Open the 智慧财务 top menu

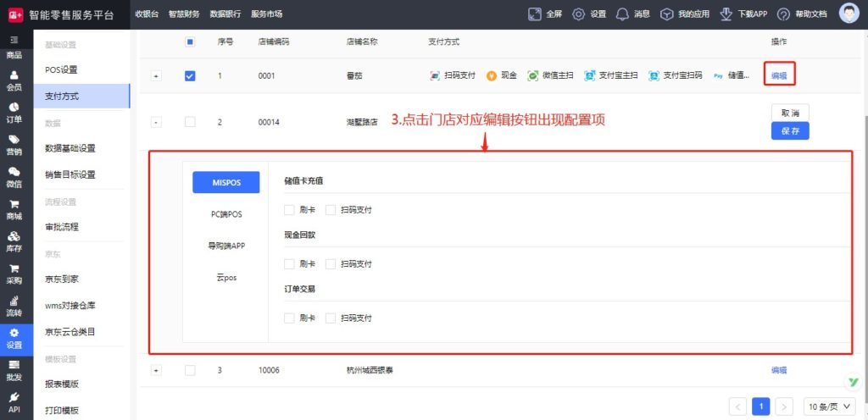pos(184,14)
